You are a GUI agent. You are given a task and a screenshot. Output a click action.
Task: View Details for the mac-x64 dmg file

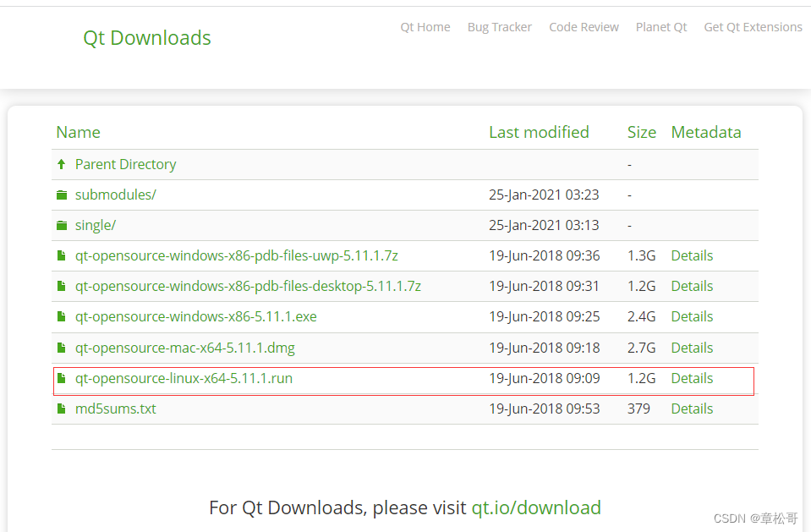point(692,348)
